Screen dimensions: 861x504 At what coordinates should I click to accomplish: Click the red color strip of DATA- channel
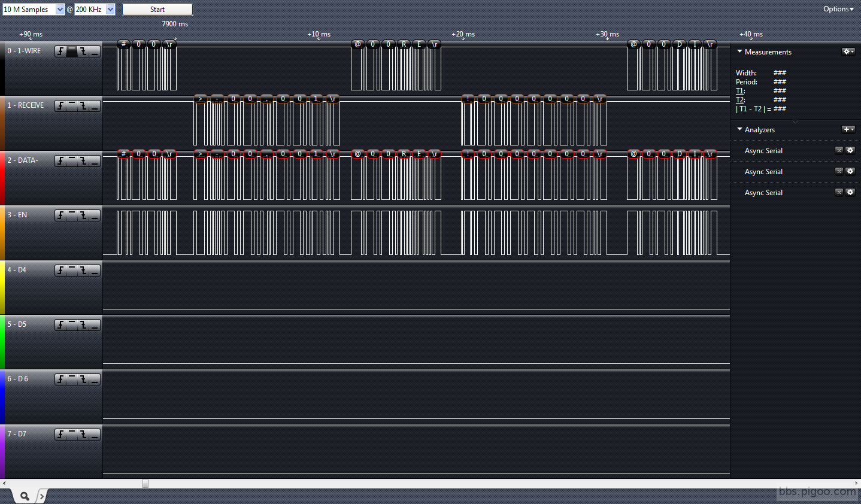point(2,178)
